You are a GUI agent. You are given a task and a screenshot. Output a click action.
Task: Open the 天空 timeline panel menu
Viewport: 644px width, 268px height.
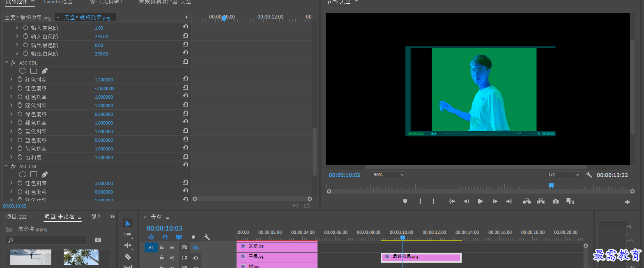168,217
